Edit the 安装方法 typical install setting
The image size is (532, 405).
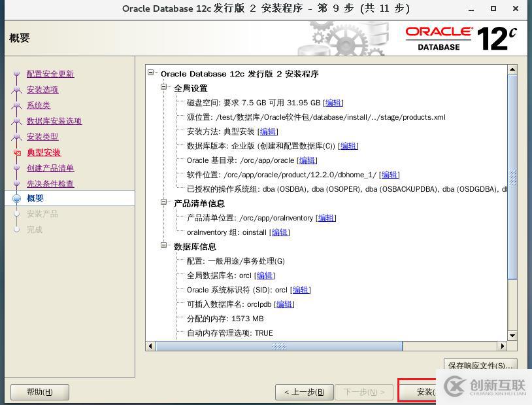pyautogui.click(x=268, y=132)
